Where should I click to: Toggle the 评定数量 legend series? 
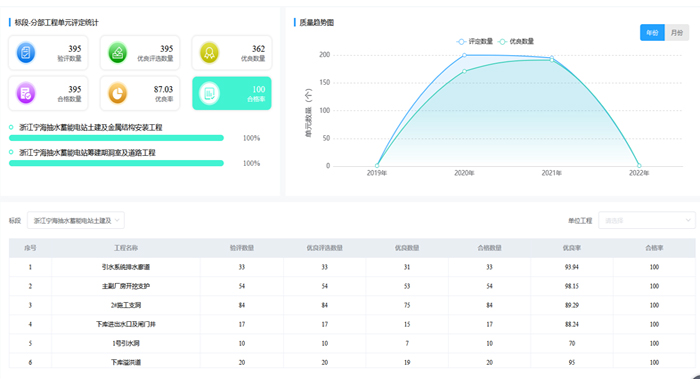(x=475, y=42)
